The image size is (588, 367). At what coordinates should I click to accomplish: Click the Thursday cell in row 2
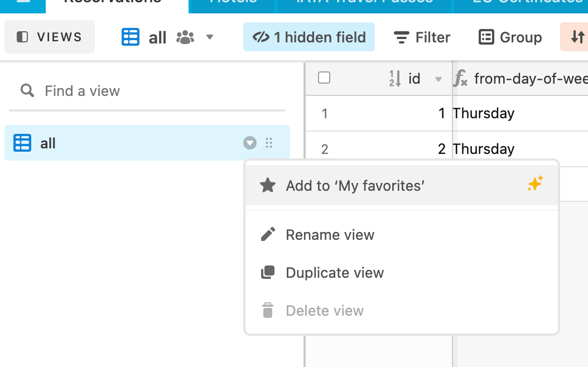(x=520, y=149)
